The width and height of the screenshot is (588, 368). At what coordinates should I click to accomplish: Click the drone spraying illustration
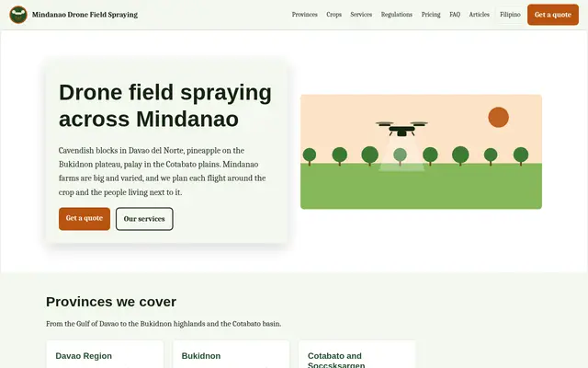(421, 152)
